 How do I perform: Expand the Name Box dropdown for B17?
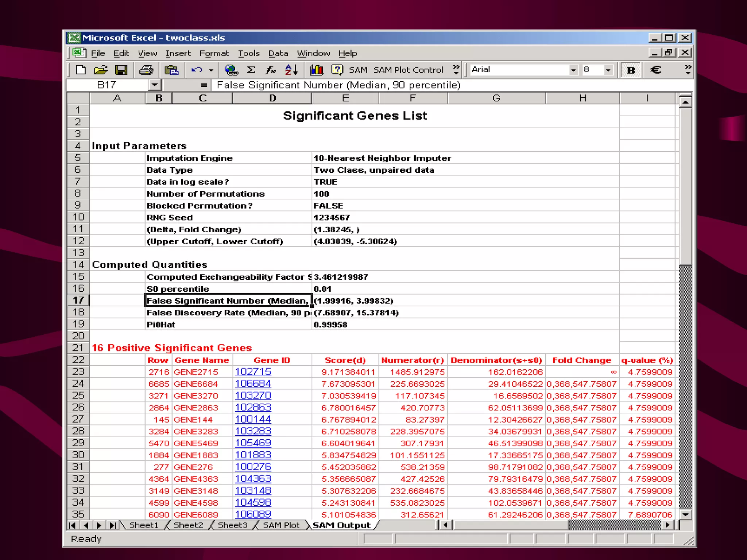pyautogui.click(x=155, y=85)
